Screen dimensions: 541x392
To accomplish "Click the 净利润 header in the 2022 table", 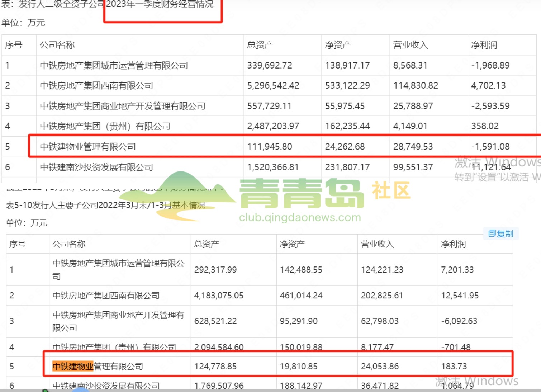I will (454, 244).
